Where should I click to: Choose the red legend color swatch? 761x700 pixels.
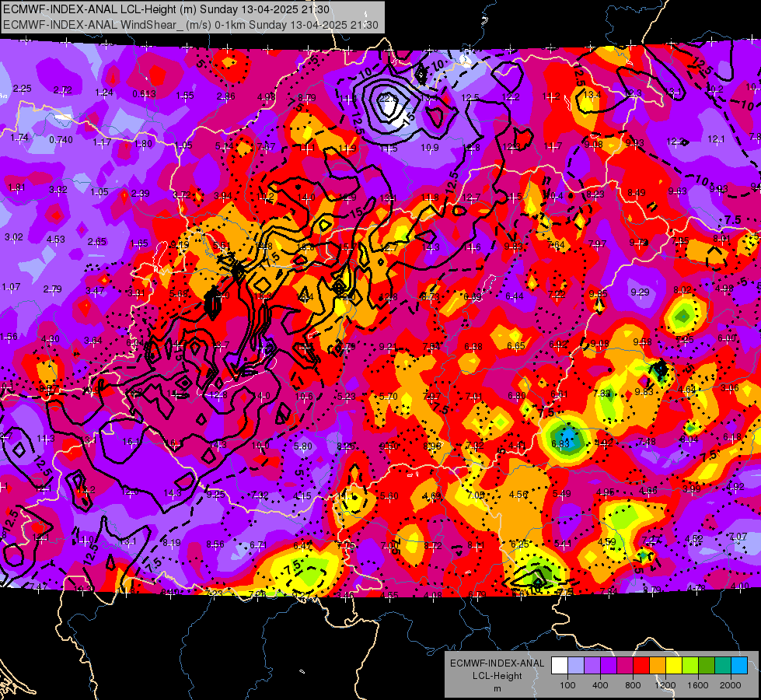point(641,666)
